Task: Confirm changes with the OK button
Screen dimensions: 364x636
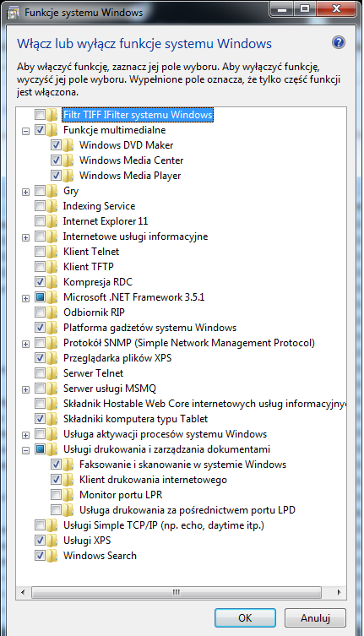Action: (x=245, y=617)
